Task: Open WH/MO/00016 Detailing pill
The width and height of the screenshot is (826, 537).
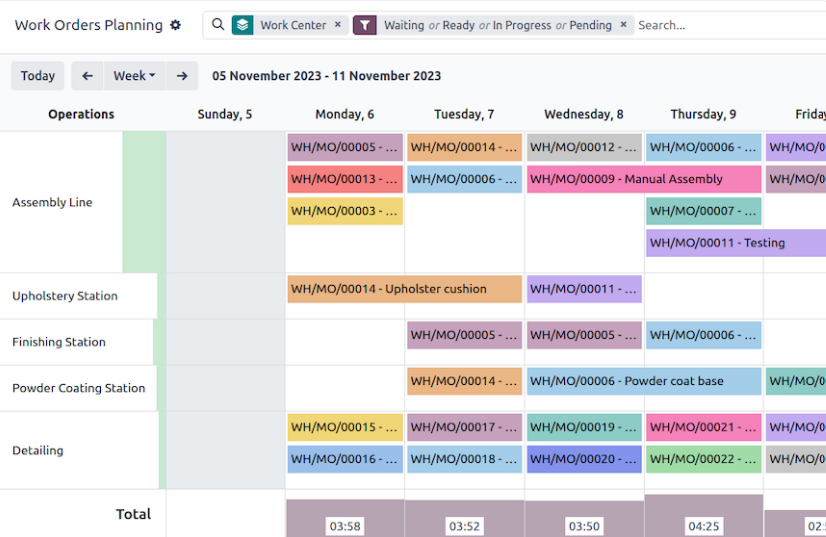Action: (x=345, y=459)
